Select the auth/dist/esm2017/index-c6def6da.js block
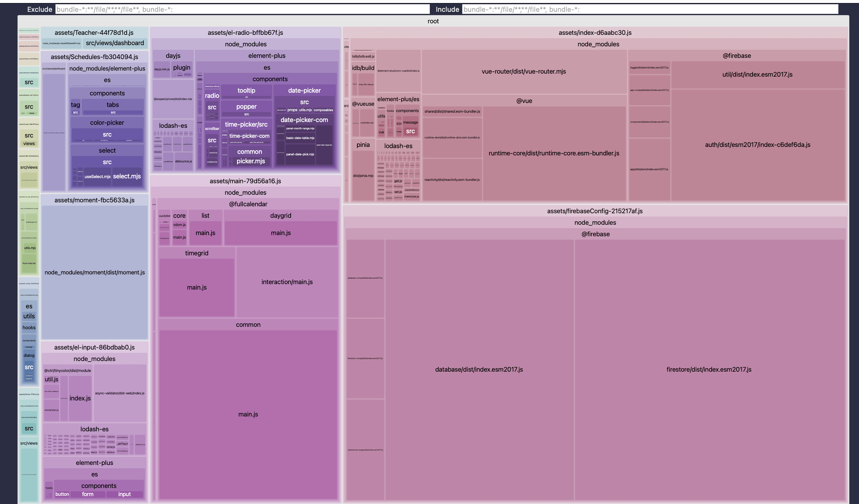This screenshot has width=859, height=504. (x=757, y=145)
